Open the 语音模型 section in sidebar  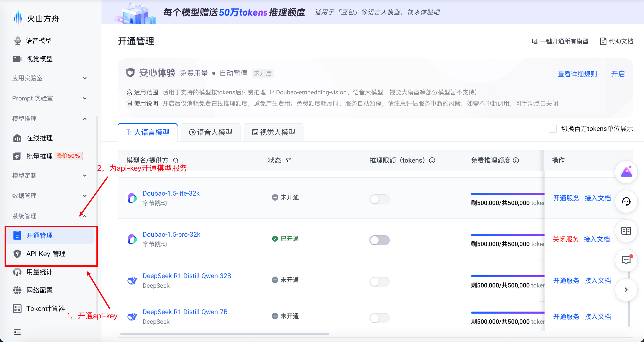pyautogui.click(x=39, y=40)
